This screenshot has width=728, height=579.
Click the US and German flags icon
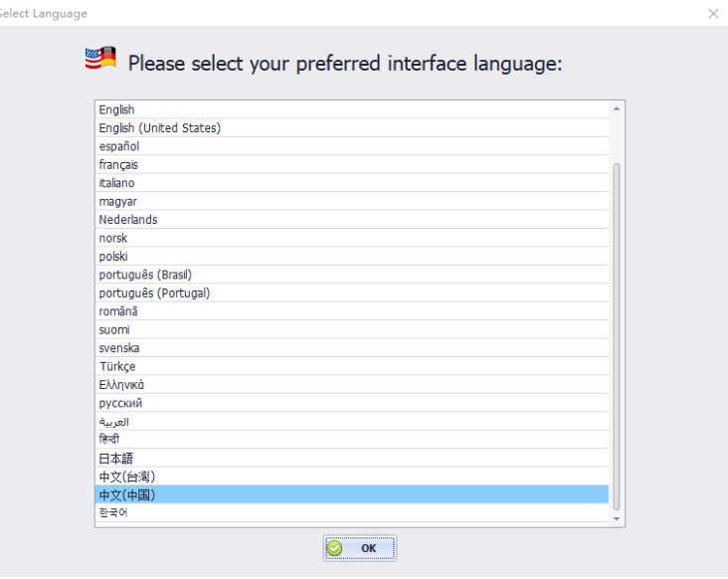click(x=100, y=58)
